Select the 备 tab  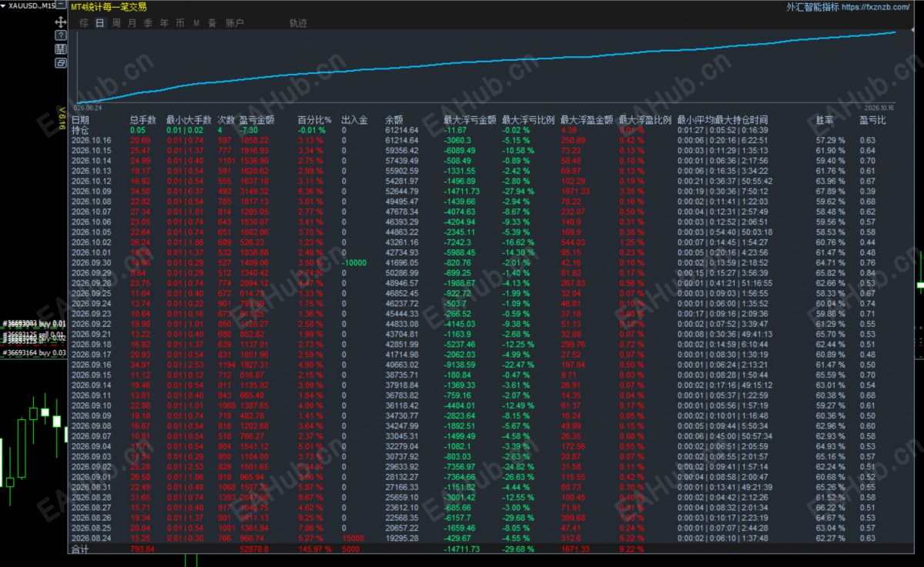[x=213, y=23]
